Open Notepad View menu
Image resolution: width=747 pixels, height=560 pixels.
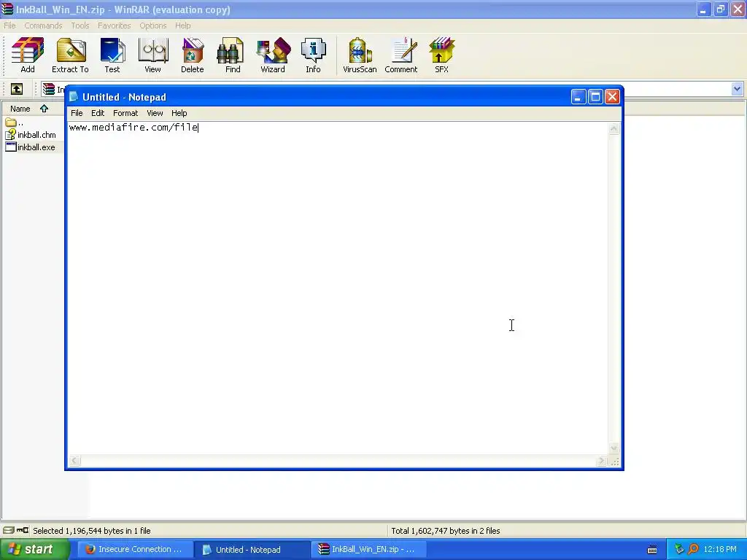[155, 113]
